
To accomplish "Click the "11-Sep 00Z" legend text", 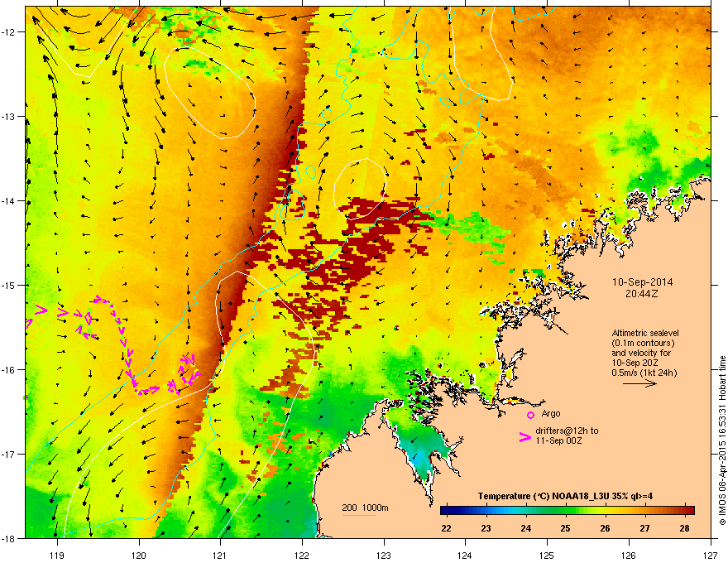I will coord(558,440).
